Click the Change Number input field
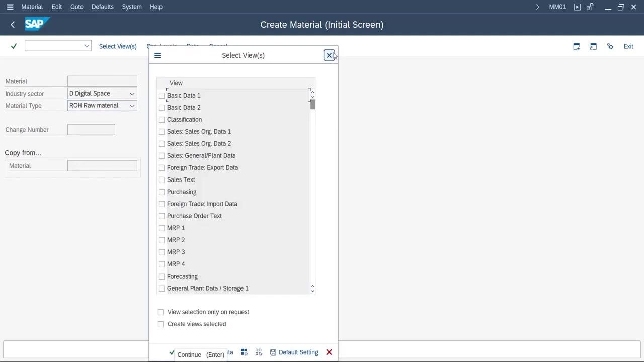Image resolution: width=644 pixels, height=362 pixels. pos(91,130)
